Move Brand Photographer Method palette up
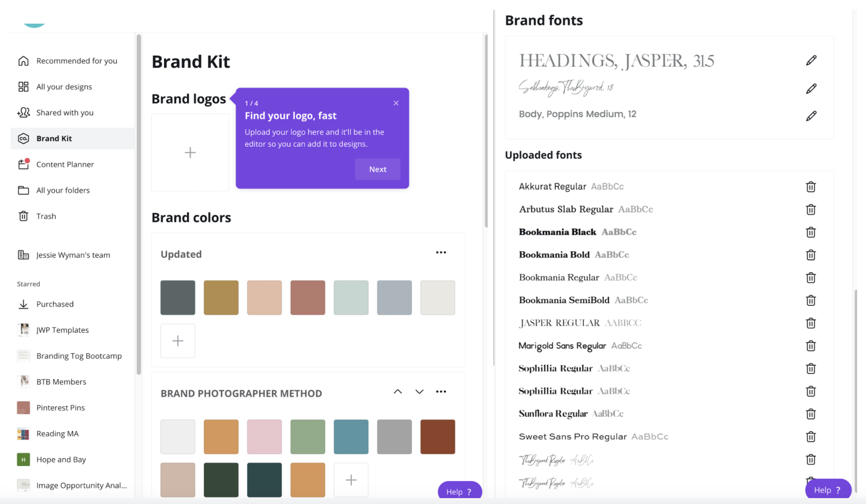Viewport: 866px width, 504px height. pos(398,392)
